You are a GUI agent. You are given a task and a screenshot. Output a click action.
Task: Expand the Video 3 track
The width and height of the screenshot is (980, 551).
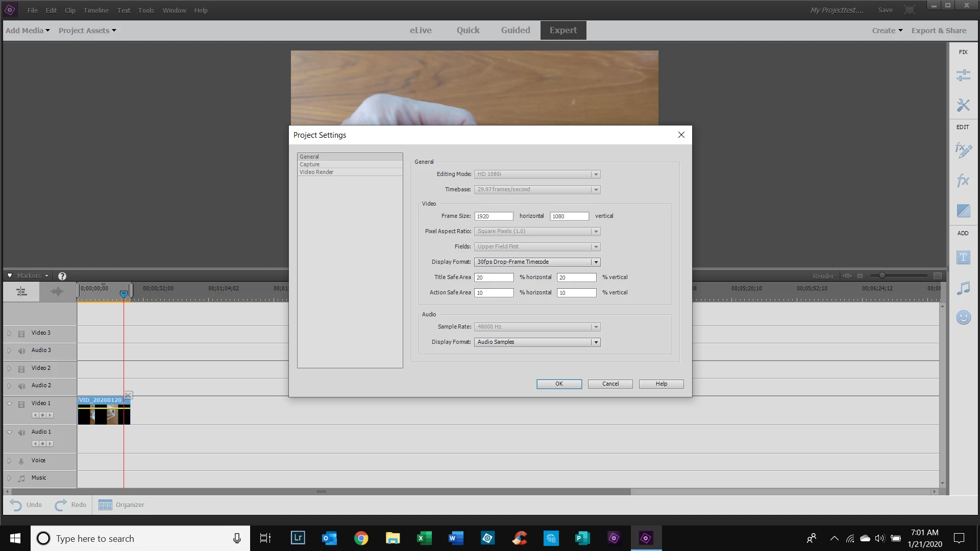[9, 333]
